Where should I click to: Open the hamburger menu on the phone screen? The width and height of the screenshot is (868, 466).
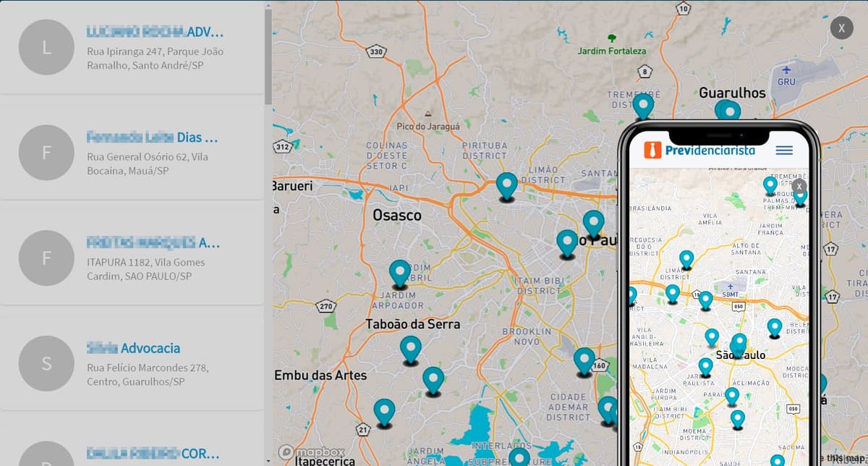click(783, 151)
